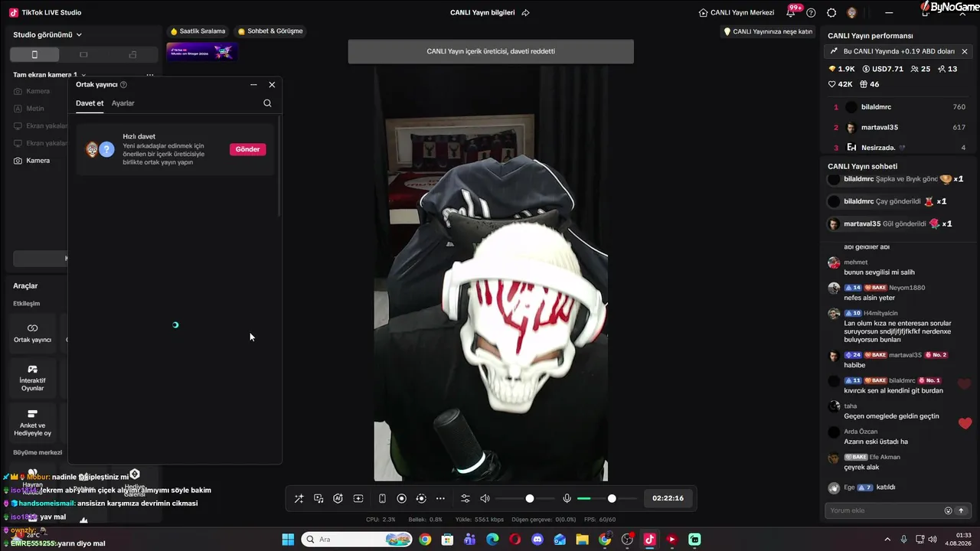The width and height of the screenshot is (980, 551).
Task: Select portrait phone layout in Studio view
Action: pyautogui.click(x=34, y=54)
